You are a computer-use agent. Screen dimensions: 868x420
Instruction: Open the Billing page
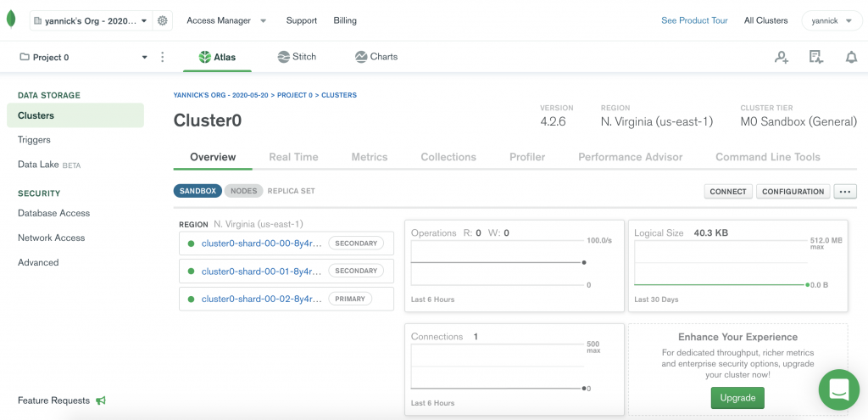[x=345, y=20]
